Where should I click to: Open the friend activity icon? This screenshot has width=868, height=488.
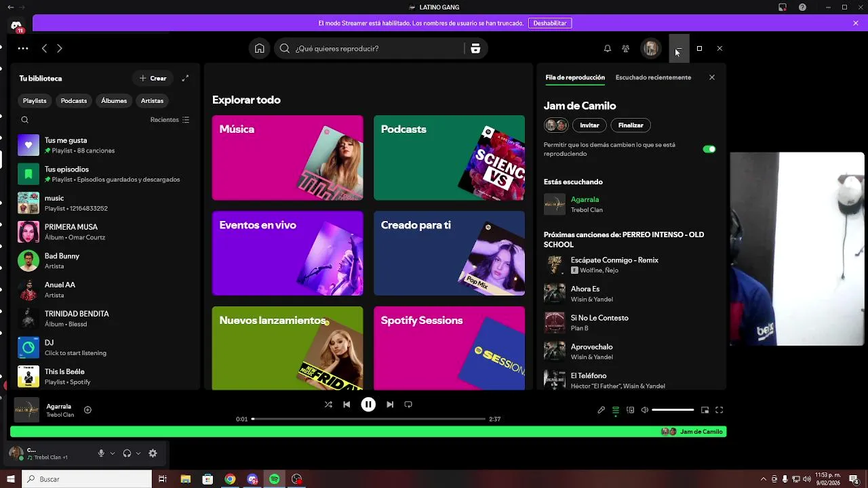click(626, 48)
